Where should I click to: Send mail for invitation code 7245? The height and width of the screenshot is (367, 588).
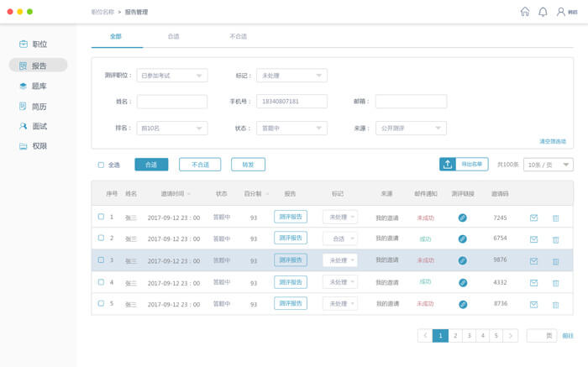(x=533, y=218)
